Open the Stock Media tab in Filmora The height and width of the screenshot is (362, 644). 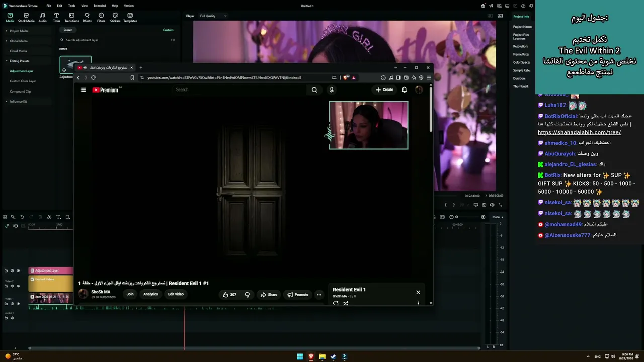pyautogui.click(x=26, y=18)
